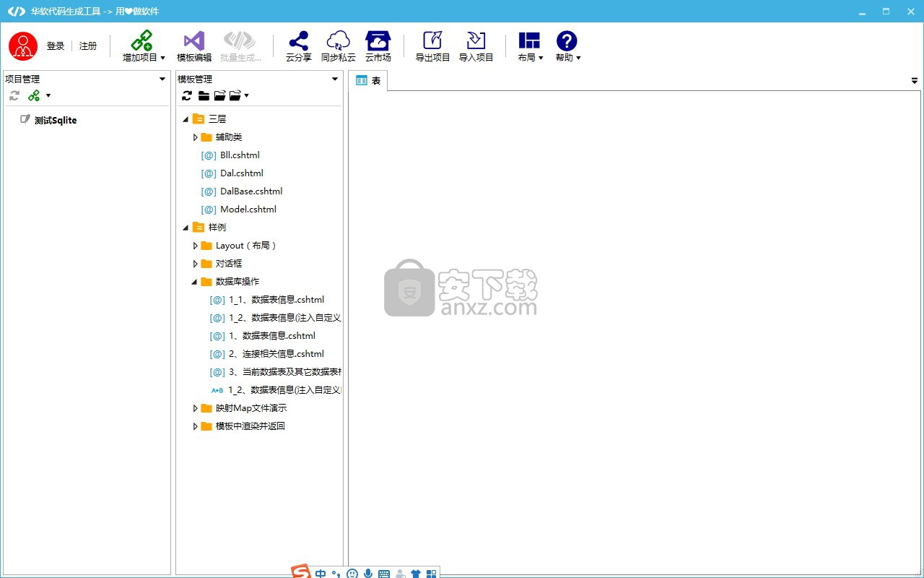Screen dimensions: 924x578
Task: Click the 登录 login link
Action: tap(56, 46)
